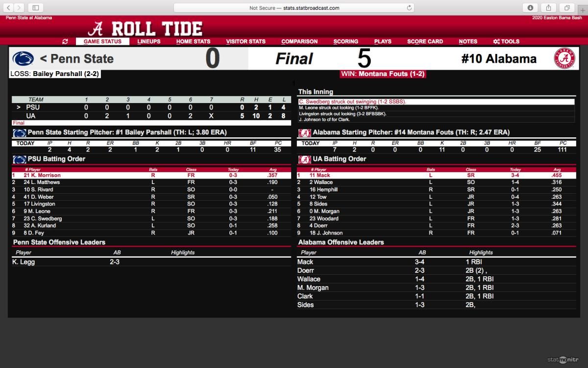Go forward in Safari history
The image size is (588, 368).
tap(20, 8)
